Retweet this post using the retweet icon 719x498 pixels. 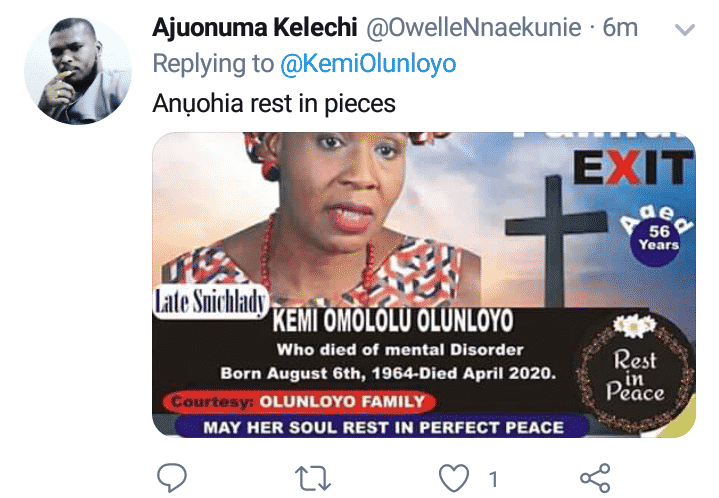[313, 478]
